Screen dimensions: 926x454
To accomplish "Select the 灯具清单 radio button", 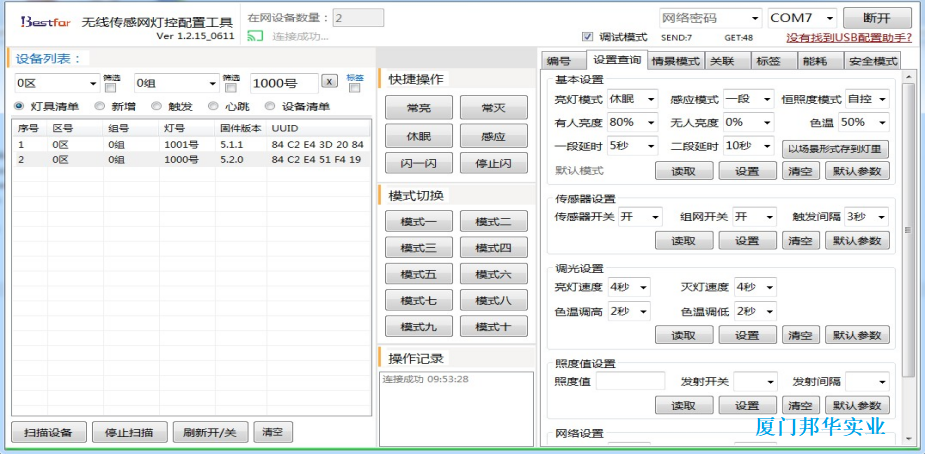I will (19, 106).
